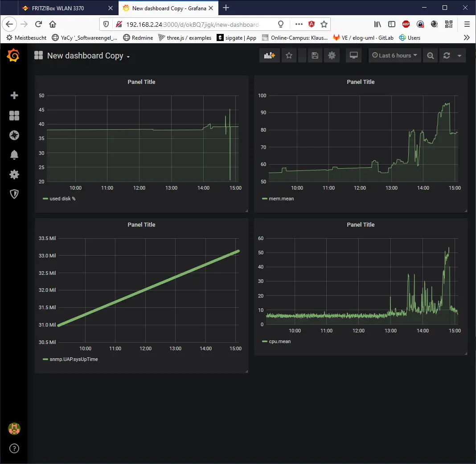Open the Explore compass icon in sidebar
476x464 pixels.
[14, 135]
